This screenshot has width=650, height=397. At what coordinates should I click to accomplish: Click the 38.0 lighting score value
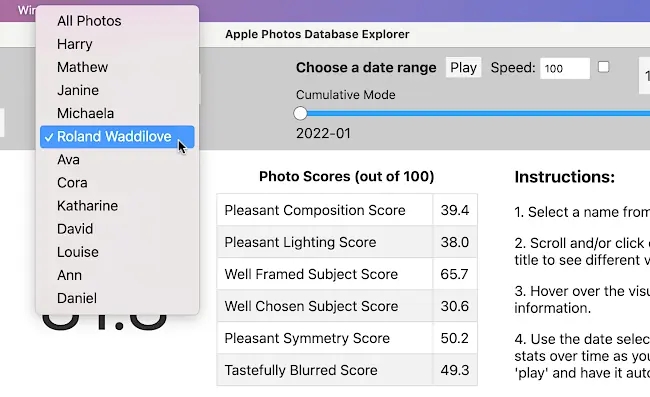455,242
